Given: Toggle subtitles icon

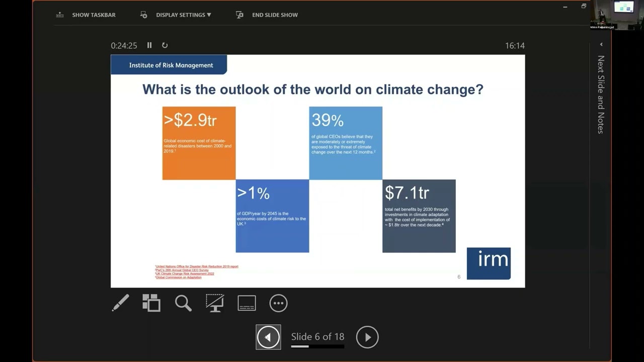Looking at the screenshot, I should [247, 303].
